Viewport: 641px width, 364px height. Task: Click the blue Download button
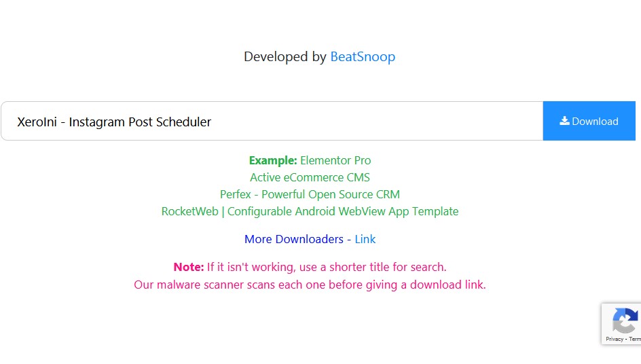pos(589,121)
